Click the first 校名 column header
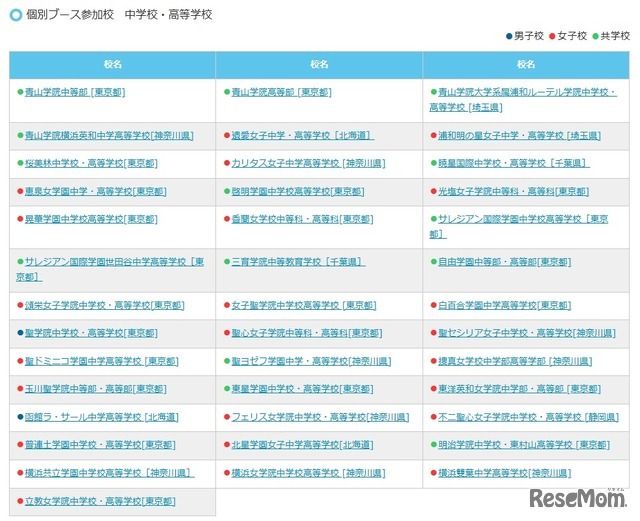The height and width of the screenshot is (521, 640). (112, 63)
